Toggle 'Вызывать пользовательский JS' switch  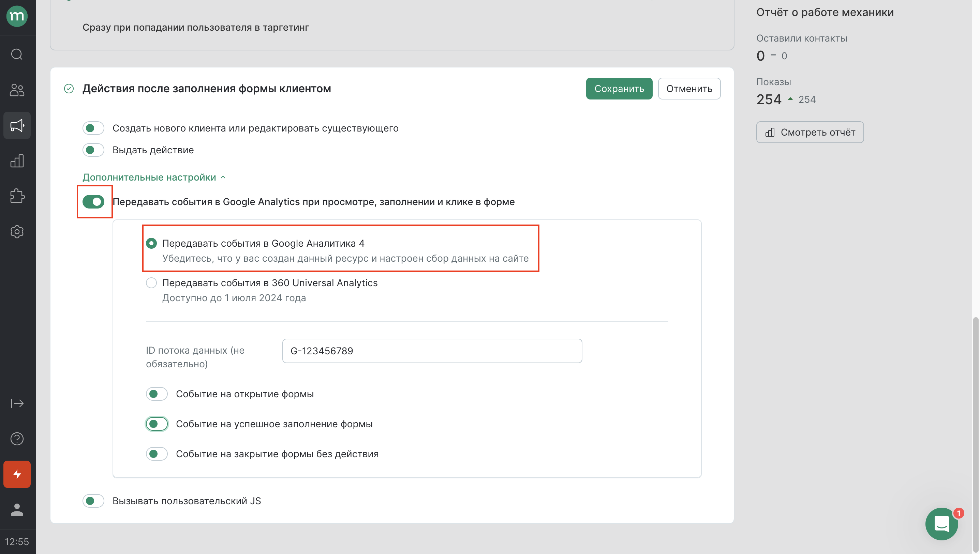coord(93,501)
